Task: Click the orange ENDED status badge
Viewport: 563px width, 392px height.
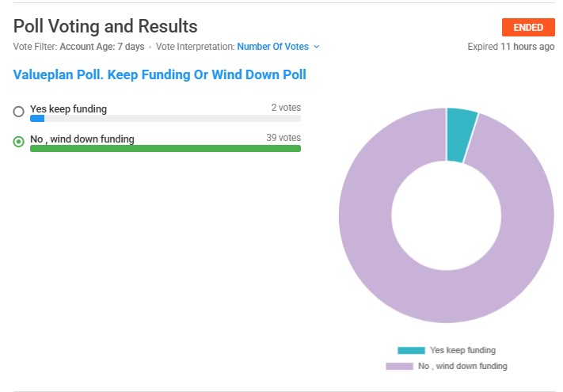Action: (x=528, y=28)
